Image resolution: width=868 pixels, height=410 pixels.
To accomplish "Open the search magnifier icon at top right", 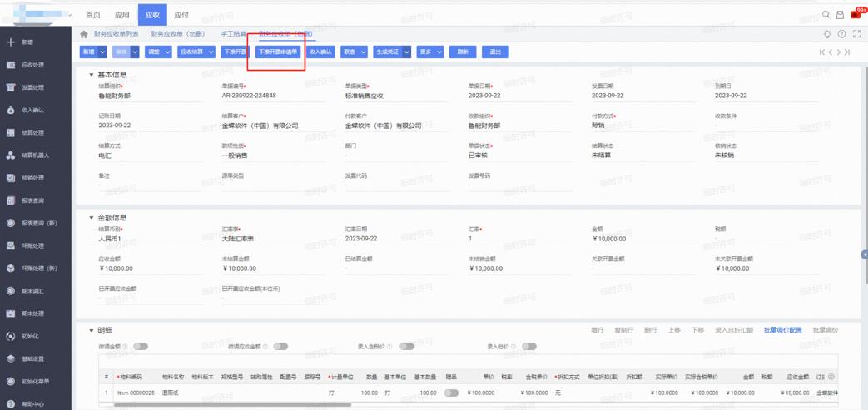I will point(826,15).
